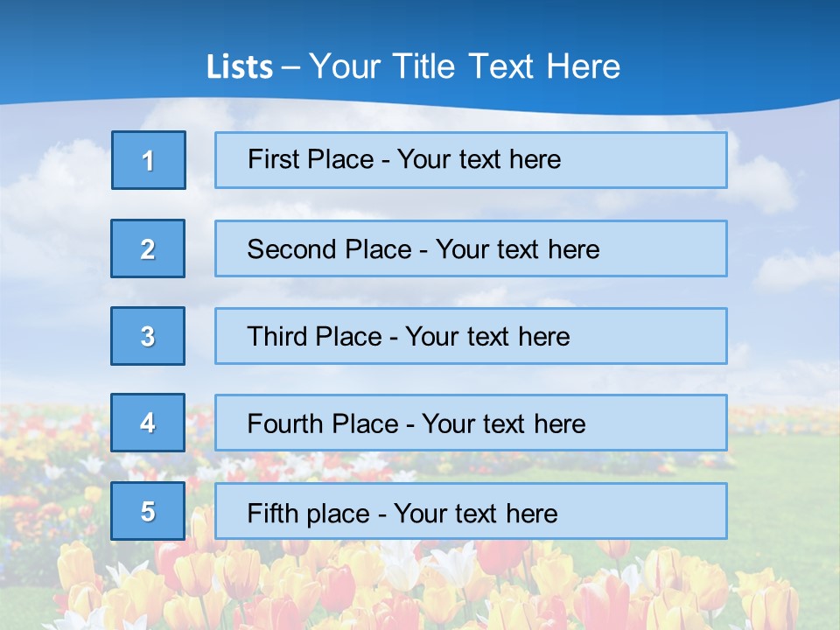The image size is (840, 630).
Task: Click the First Place text box
Action: [x=471, y=160]
